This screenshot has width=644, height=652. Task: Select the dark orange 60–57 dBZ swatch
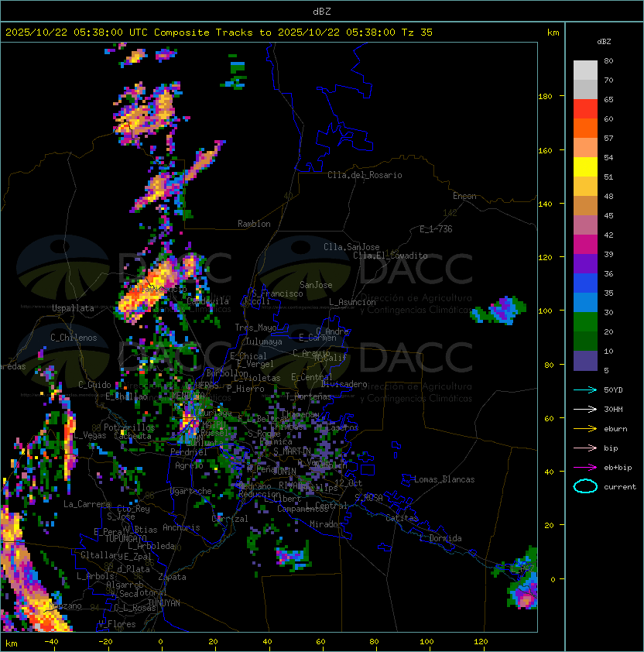tap(585, 129)
